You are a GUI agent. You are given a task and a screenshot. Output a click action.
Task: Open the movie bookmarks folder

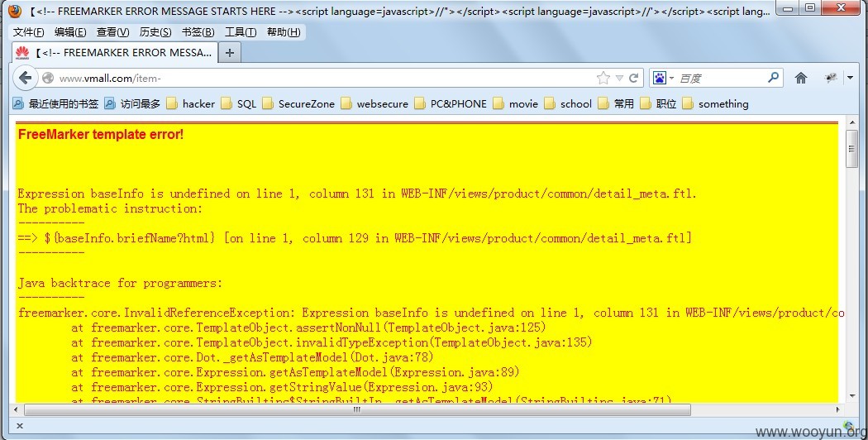pos(515,103)
